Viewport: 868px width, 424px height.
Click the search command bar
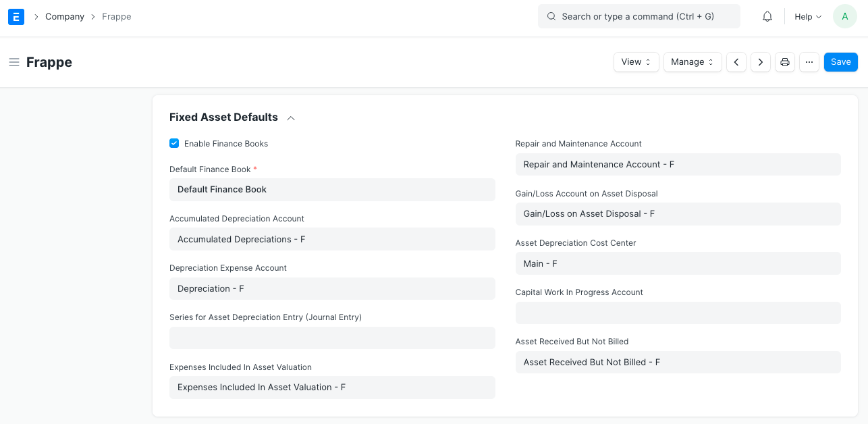[x=639, y=16]
